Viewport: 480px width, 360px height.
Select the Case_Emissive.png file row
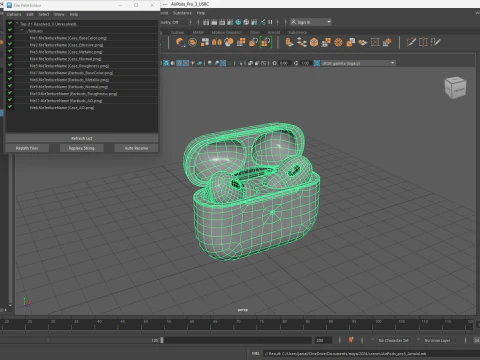[82, 45]
